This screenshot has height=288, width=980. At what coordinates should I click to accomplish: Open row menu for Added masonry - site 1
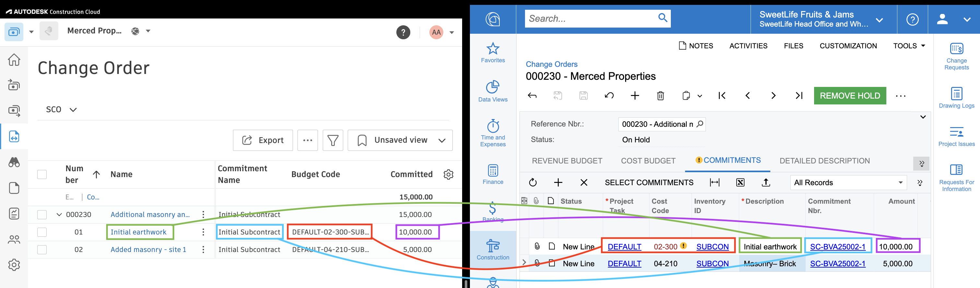coord(204,249)
